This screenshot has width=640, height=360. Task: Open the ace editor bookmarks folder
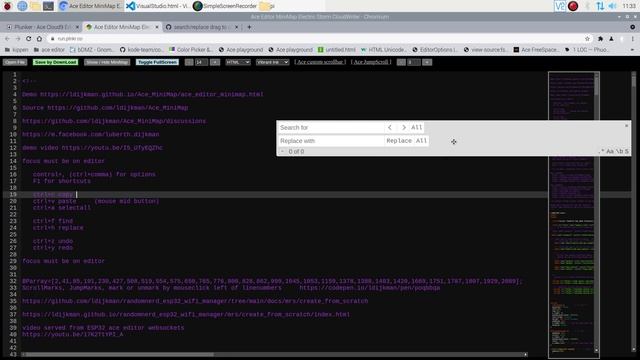(x=49, y=50)
